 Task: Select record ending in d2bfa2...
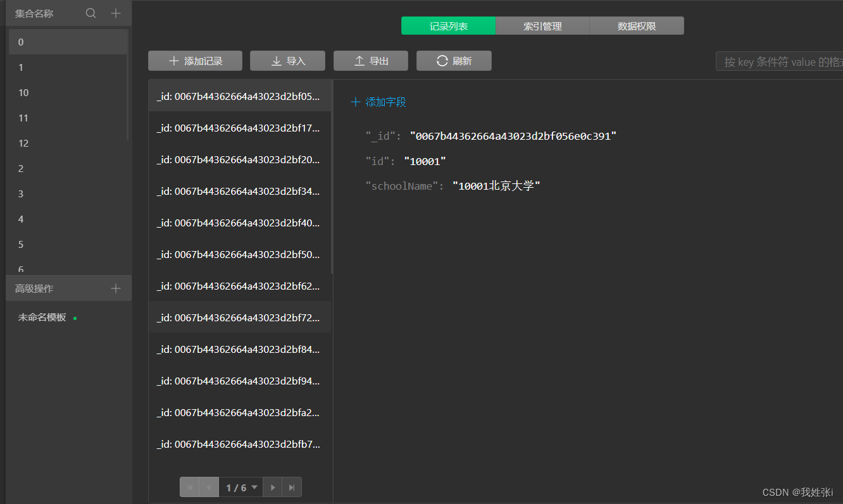(x=239, y=412)
